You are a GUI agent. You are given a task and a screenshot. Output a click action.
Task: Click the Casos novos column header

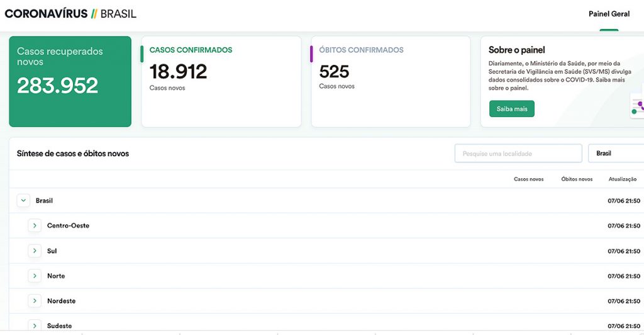[528, 179]
